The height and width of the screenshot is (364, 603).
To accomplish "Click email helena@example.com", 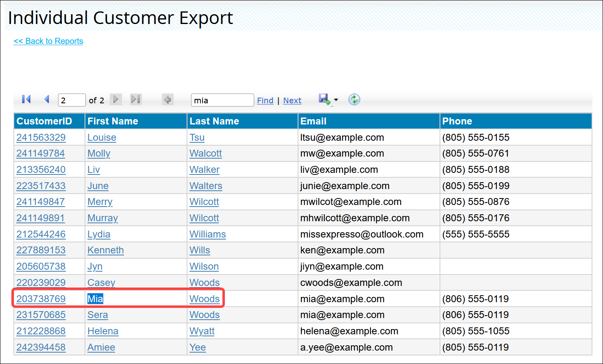I will [x=349, y=331].
